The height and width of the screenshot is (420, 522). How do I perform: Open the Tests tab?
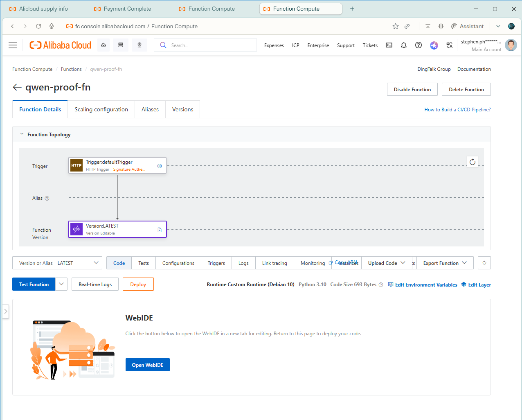(x=144, y=263)
